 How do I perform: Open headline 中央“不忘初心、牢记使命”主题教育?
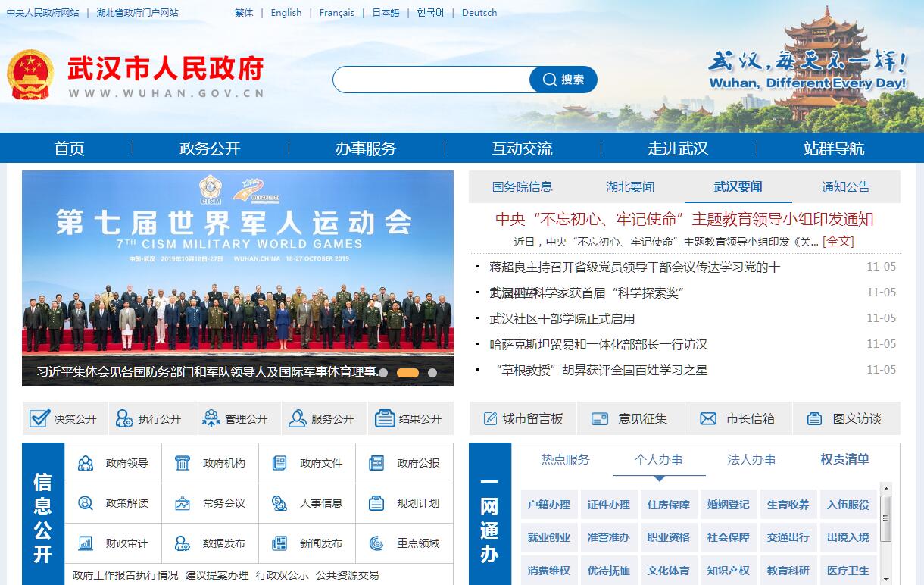pos(685,219)
